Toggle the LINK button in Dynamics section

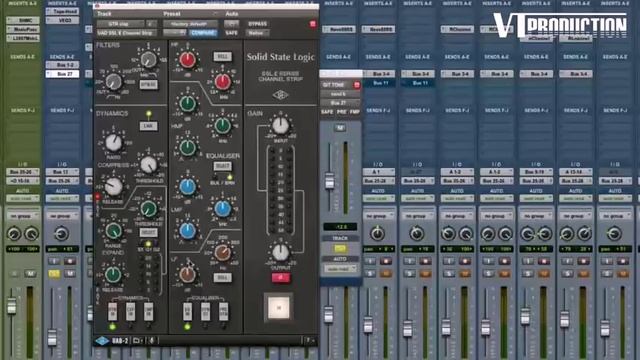tap(149, 126)
